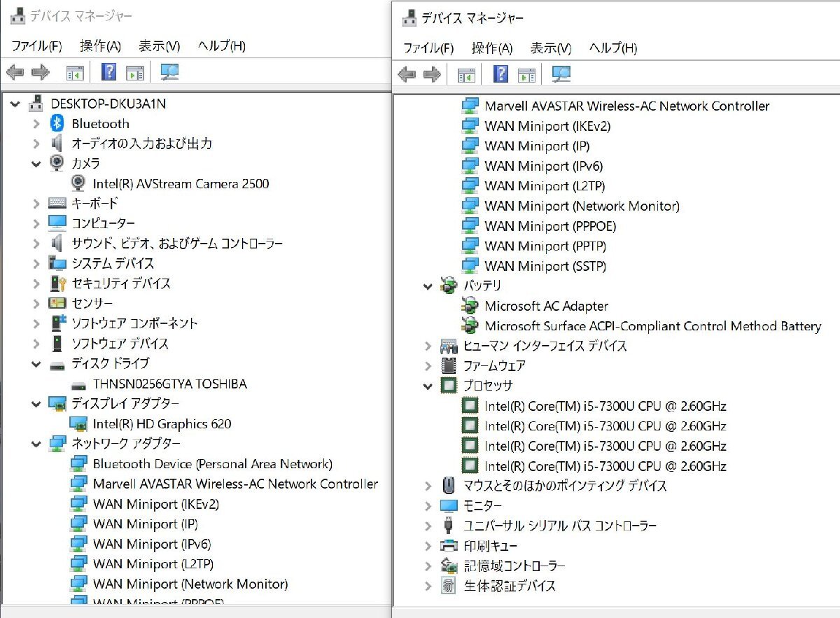
Task: Click Intel HD Graphics 620 adapter icon
Action: click(78, 423)
